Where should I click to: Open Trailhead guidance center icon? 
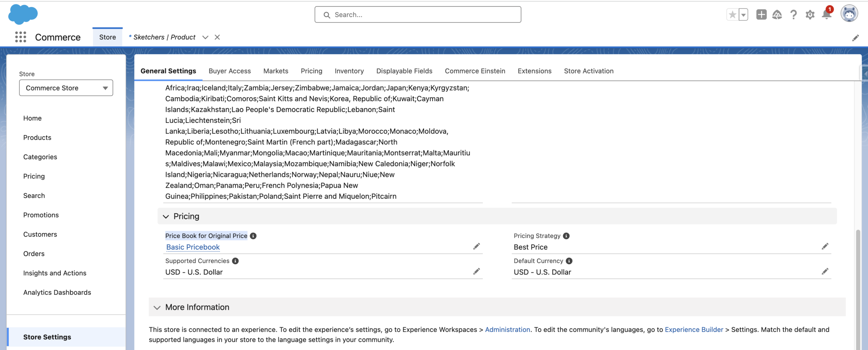coord(777,15)
